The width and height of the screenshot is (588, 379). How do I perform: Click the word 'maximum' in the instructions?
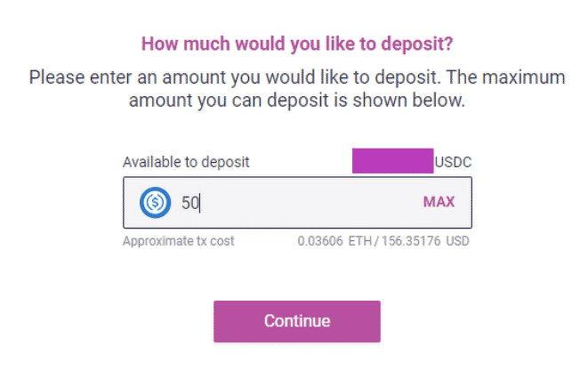[523, 77]
